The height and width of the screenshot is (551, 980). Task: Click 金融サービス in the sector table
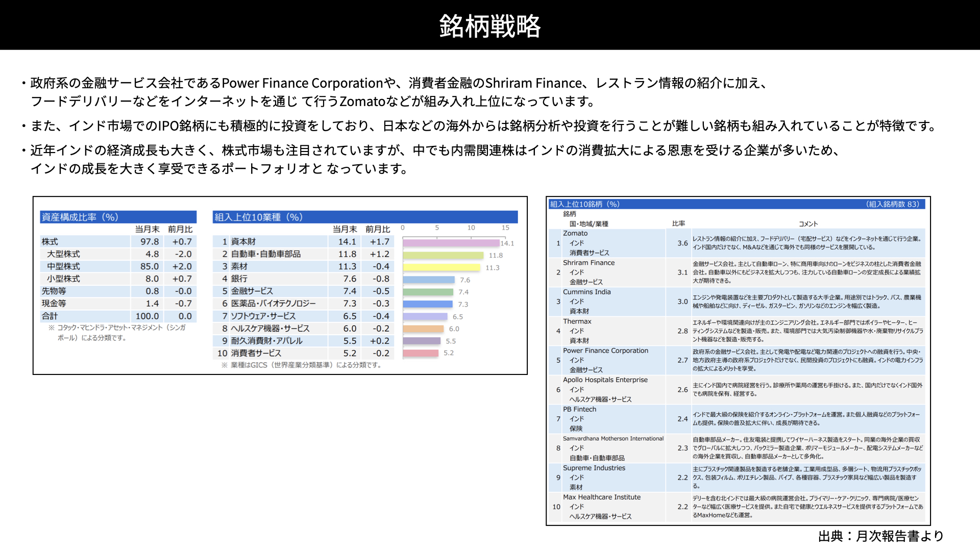pyautogui.click(x=252, y=291)
